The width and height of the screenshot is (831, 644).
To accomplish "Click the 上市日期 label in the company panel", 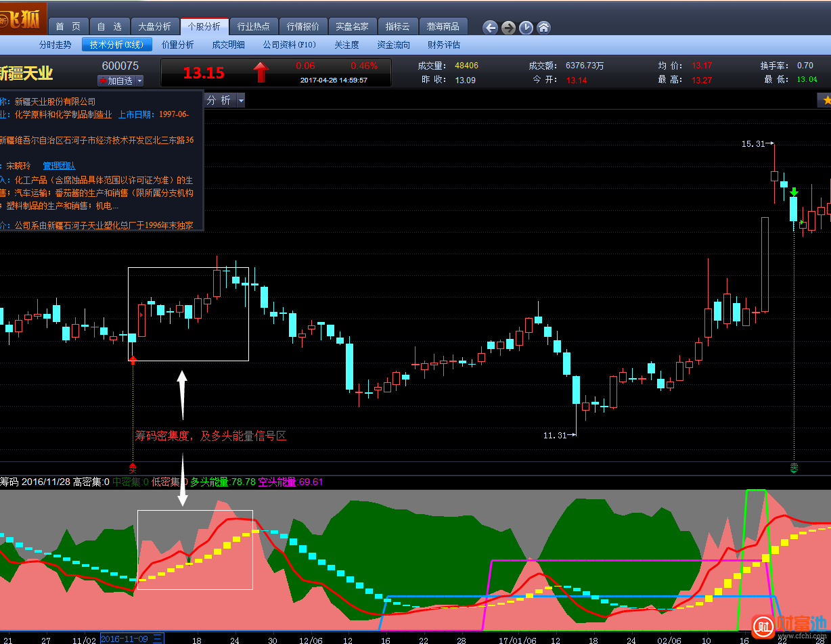I will pos(137,115).
